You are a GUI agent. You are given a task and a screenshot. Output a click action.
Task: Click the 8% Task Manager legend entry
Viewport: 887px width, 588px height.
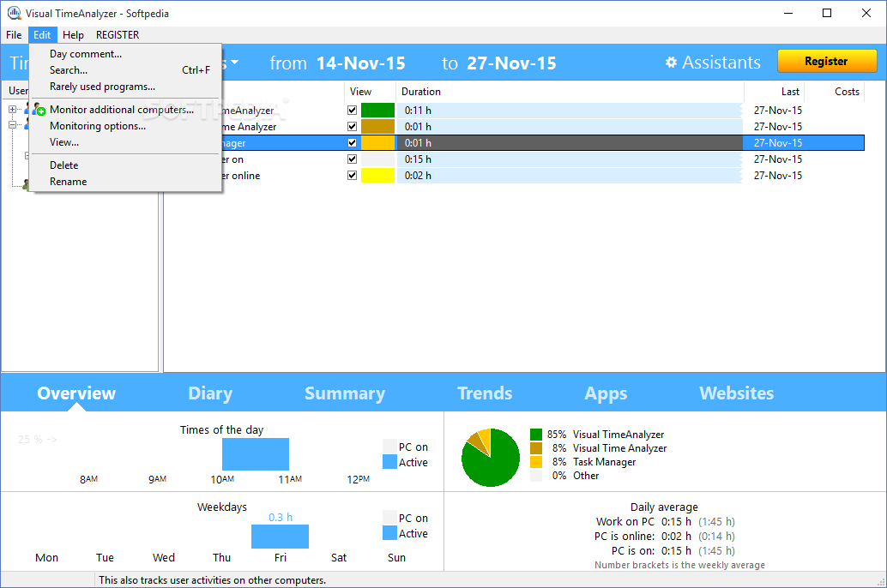tap(582, 462)
